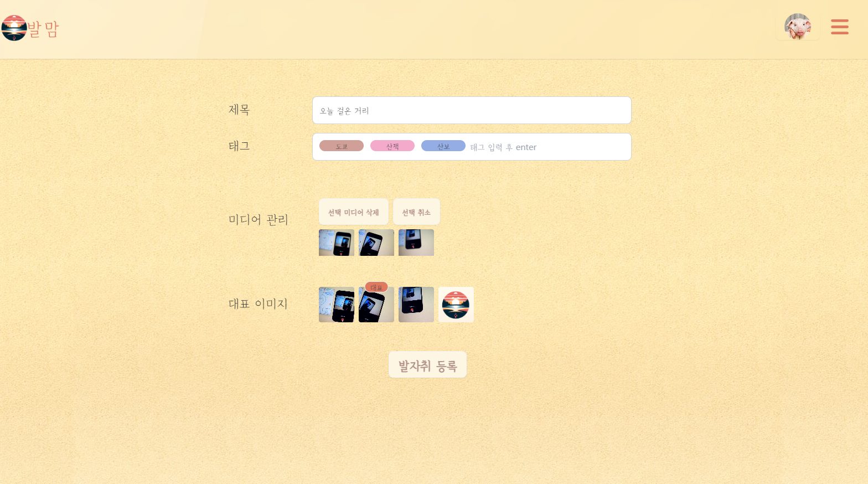The width and height of the screenshot is (868, 484).
Task: Open the hamburger menu icon
Action: point(840,27)
